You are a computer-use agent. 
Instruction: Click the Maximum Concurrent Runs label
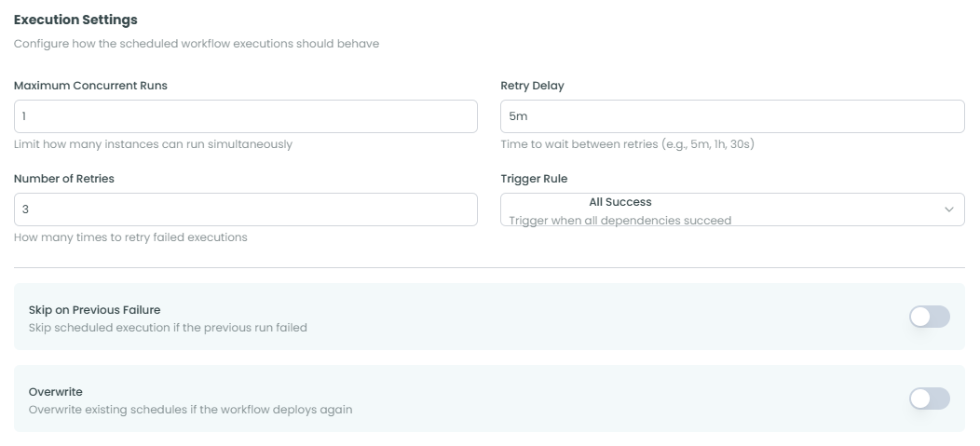[90, 86]
